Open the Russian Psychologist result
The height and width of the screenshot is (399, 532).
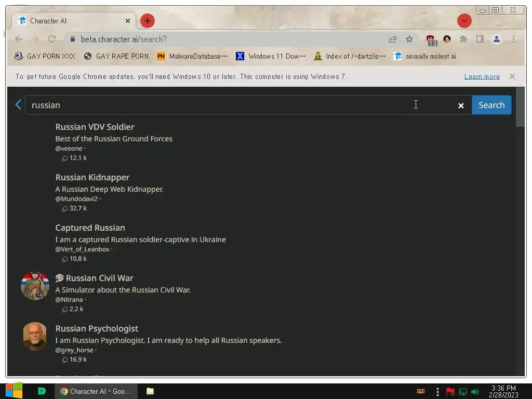(97, 328)
